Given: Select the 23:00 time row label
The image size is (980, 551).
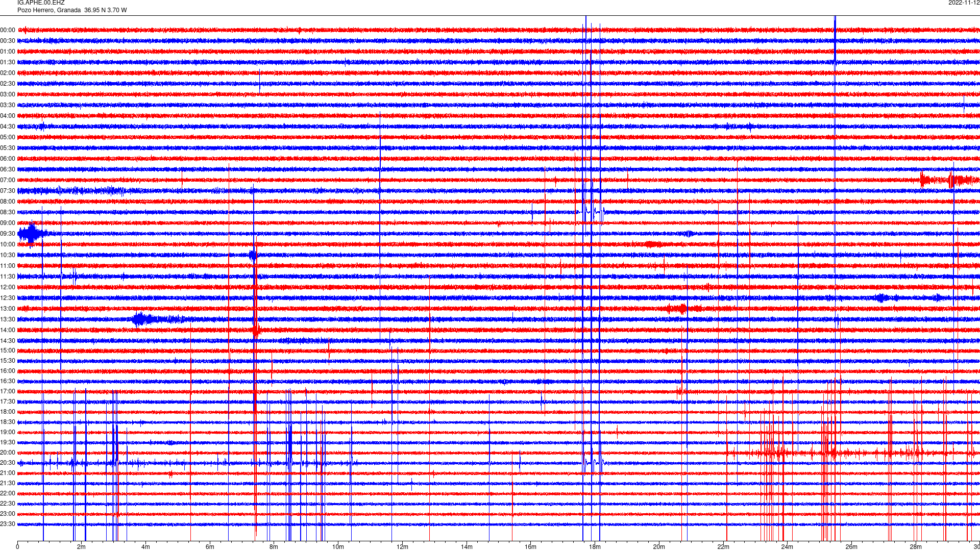Looking at the screenshot, I should pyautogui.click(x=8, y=514).
